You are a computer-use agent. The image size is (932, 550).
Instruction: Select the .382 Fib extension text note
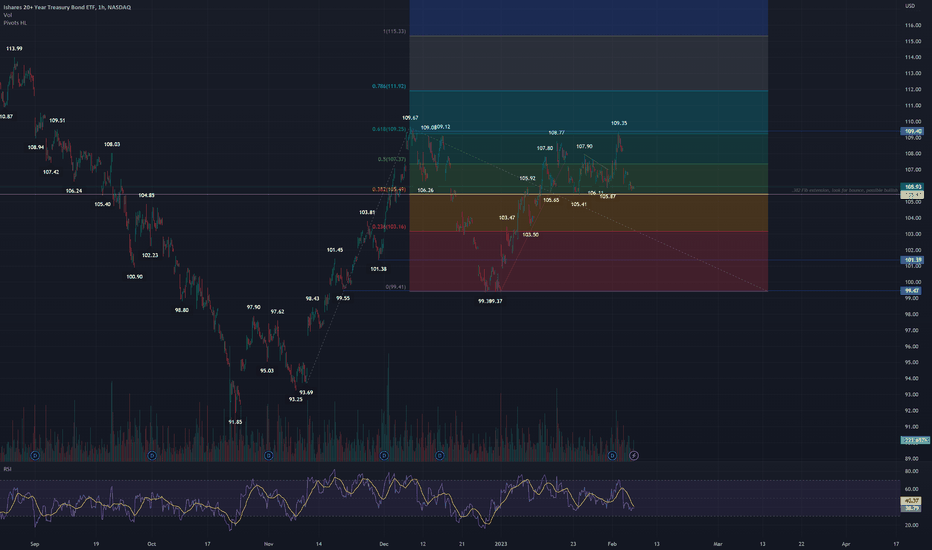[x=845, y=190]
